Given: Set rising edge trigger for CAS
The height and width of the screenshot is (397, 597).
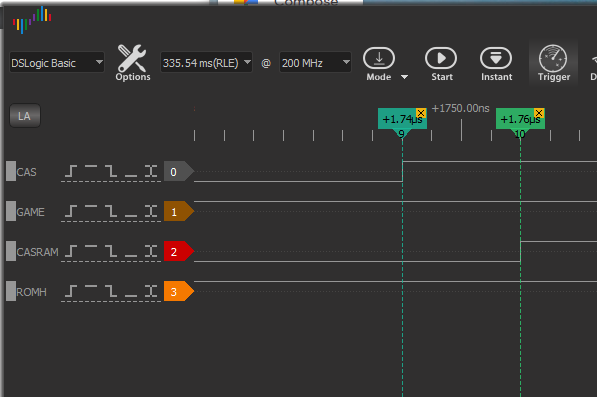Looking at the screenshot, I should coord(71,171).
